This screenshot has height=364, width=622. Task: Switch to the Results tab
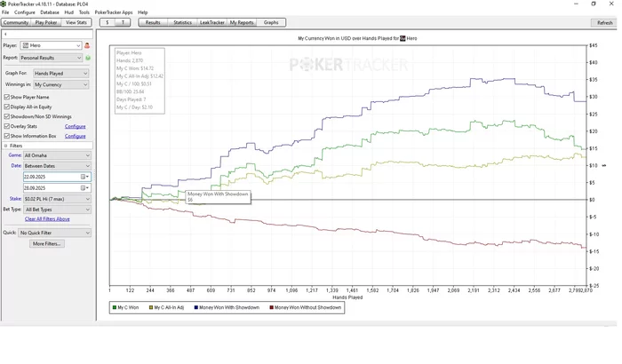coord(153,22)
